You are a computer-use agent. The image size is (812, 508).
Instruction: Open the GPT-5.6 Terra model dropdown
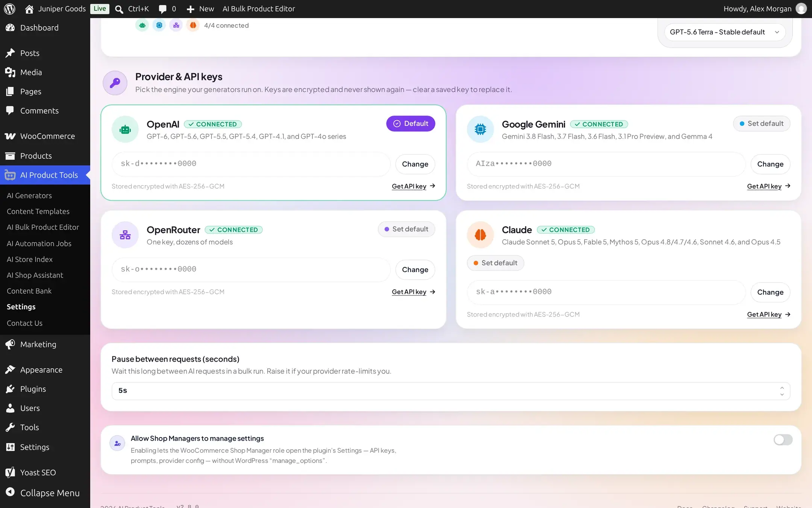point(725,32)
